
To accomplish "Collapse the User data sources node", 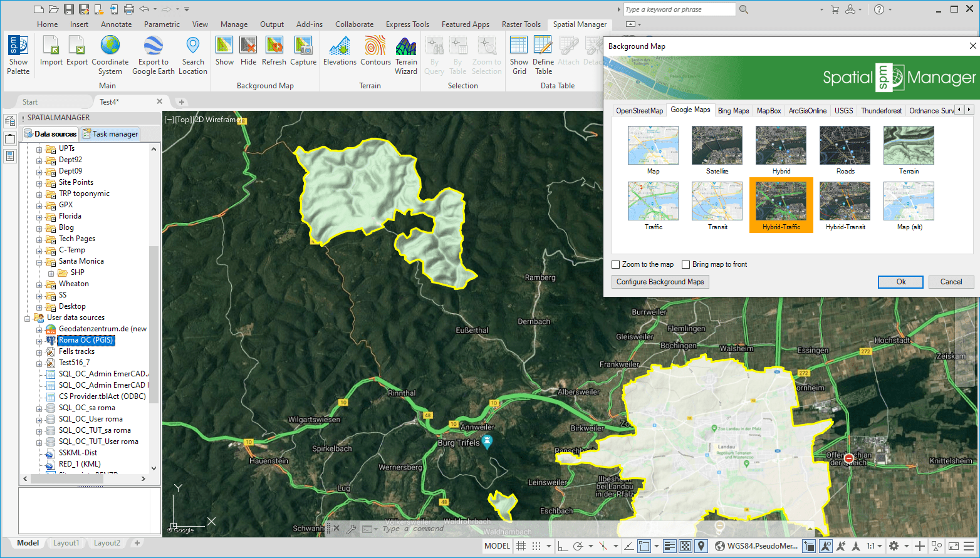I will point(28,318).
